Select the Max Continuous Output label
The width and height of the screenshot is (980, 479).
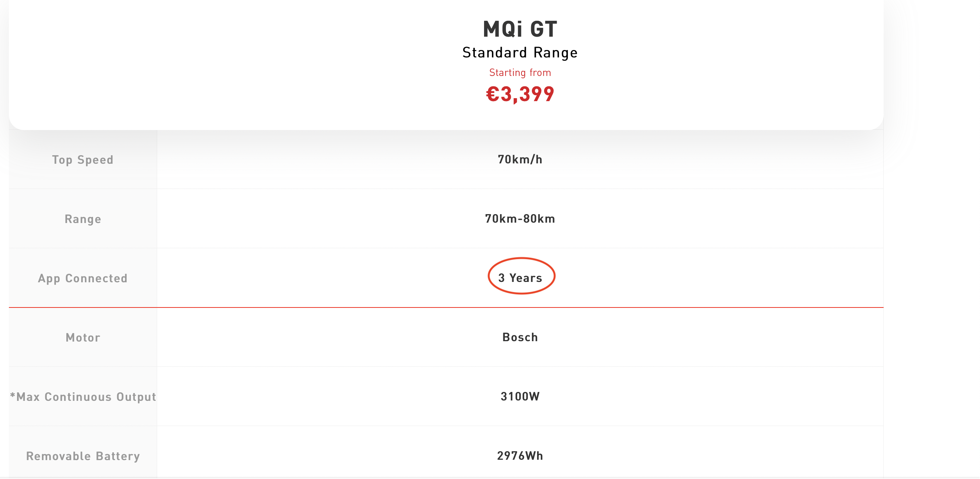86,397
